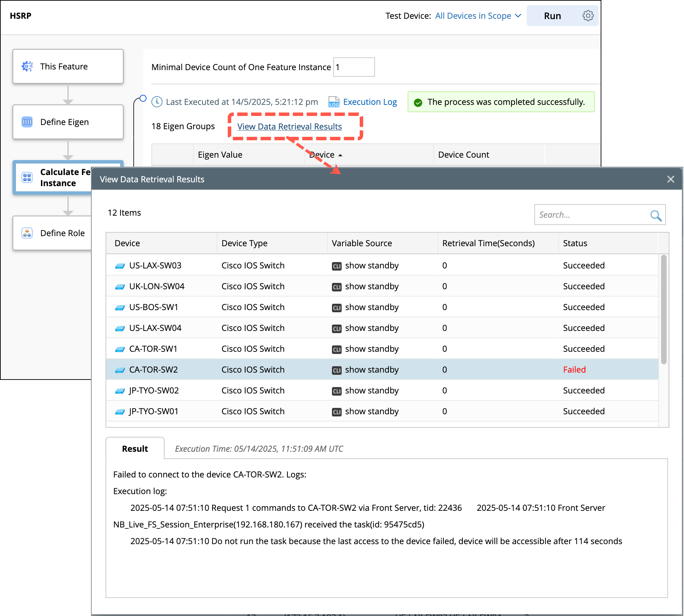Click the search magnifier icon
The width and height of the screenshot is (684, 616).
[656, 215]
